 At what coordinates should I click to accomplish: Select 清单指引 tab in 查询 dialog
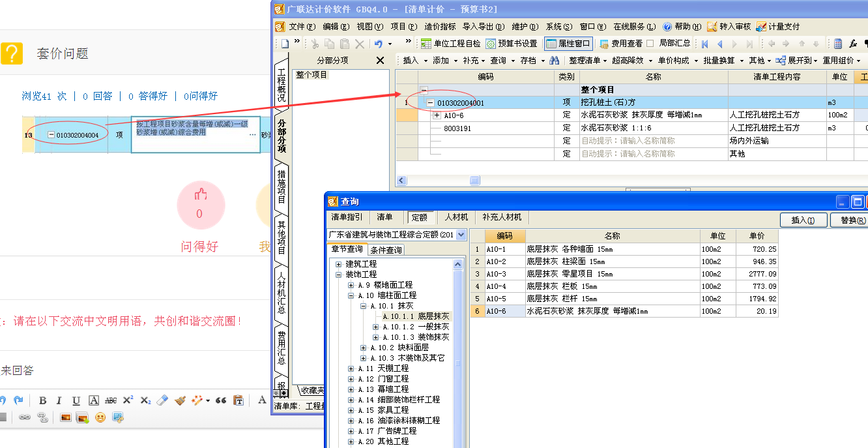click(x=347, y=217)
